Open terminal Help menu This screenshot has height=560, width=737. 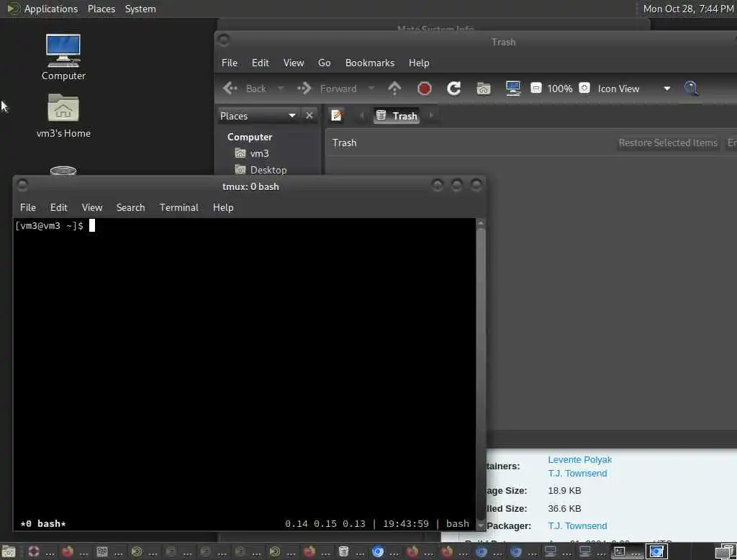[223, 207]
